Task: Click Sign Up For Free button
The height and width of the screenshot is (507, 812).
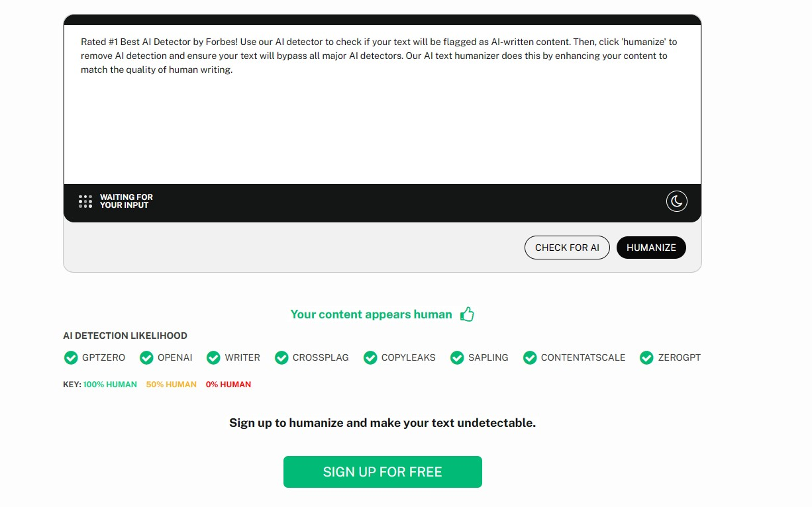Action: point(382,472)
